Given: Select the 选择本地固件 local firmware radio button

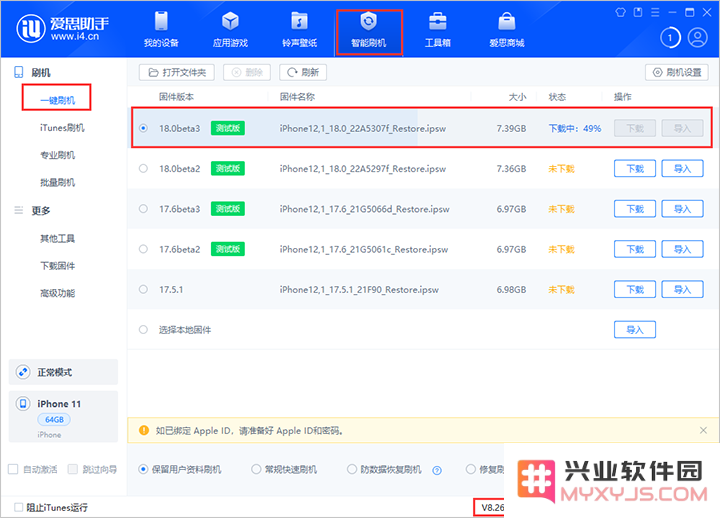Looking at the screenshot, I should click(x=143, y=330).
